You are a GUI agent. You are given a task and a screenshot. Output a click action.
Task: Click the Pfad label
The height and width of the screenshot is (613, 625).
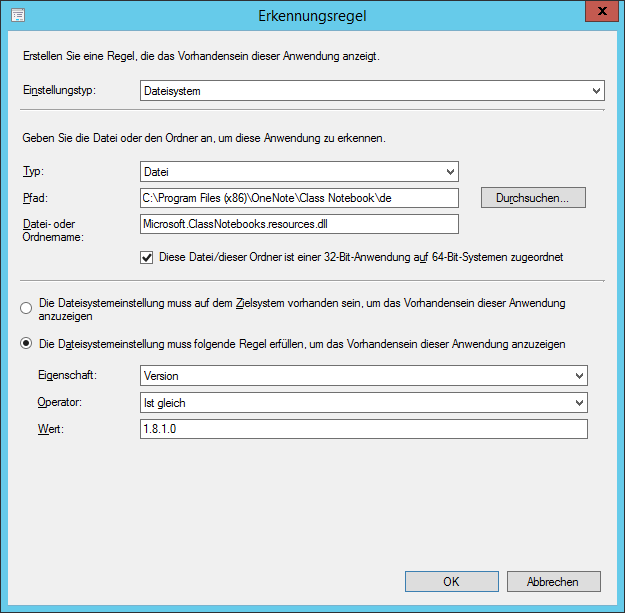34,198
